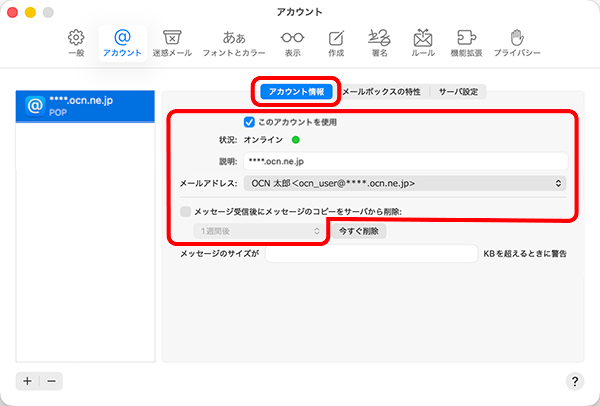This screenshot has height=406, width=600.
Task: Open the 機能拡張 extensions pane
Action: pos(466,42)
